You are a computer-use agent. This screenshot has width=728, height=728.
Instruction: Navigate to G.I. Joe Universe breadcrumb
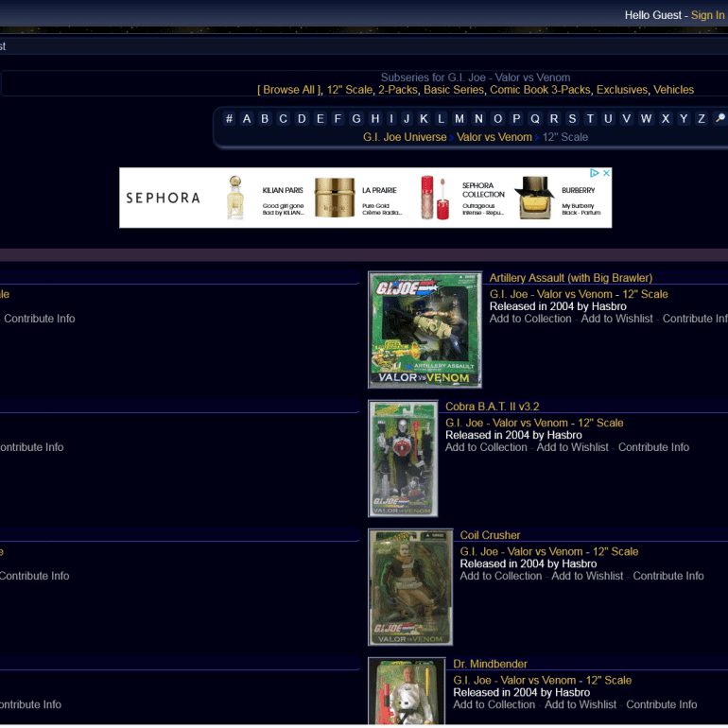coord(405,137)
